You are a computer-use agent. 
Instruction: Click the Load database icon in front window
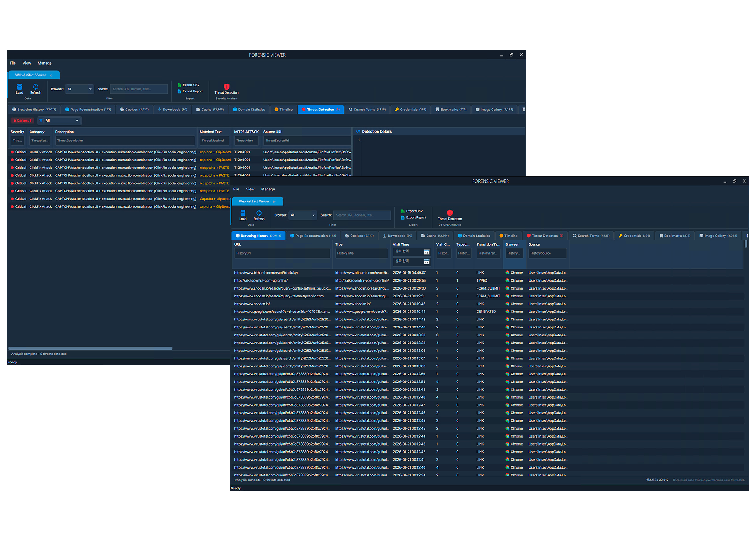coord(243,213)
